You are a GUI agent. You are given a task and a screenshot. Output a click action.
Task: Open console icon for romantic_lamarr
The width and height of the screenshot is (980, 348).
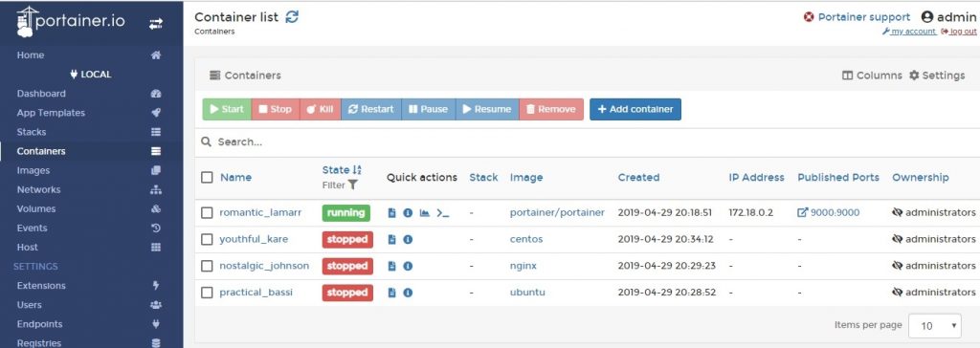(x=443, y=213)
